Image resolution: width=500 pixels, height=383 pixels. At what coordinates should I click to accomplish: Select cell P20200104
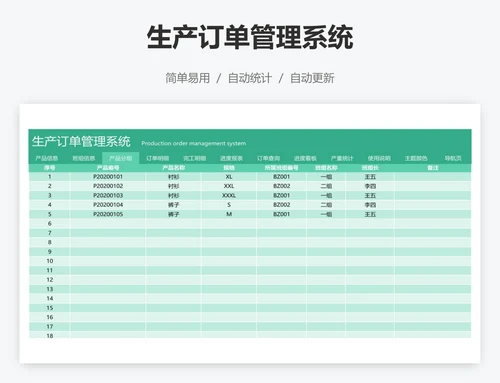[x=108, y=205]
